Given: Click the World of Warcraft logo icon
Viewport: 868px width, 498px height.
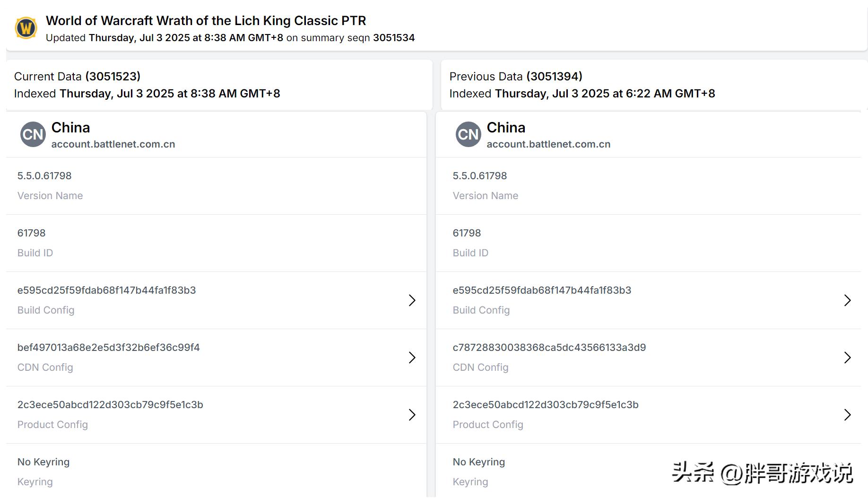Looking at the screenshot, I should [26, 28].
